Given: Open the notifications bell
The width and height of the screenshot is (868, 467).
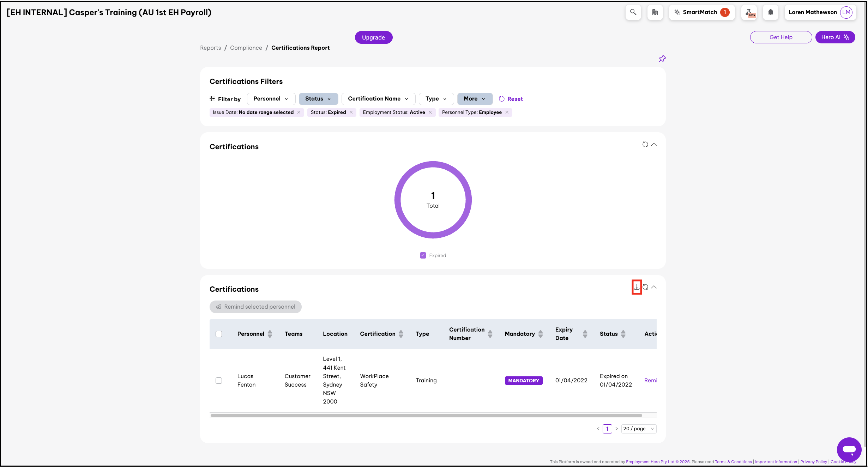Looking at the screenshot, I should tap(771, 12).
